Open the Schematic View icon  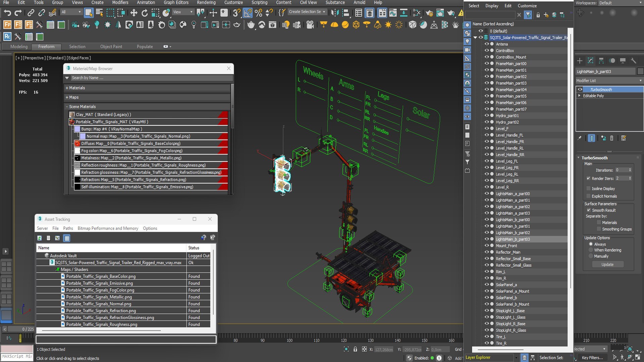coord(404,13)
